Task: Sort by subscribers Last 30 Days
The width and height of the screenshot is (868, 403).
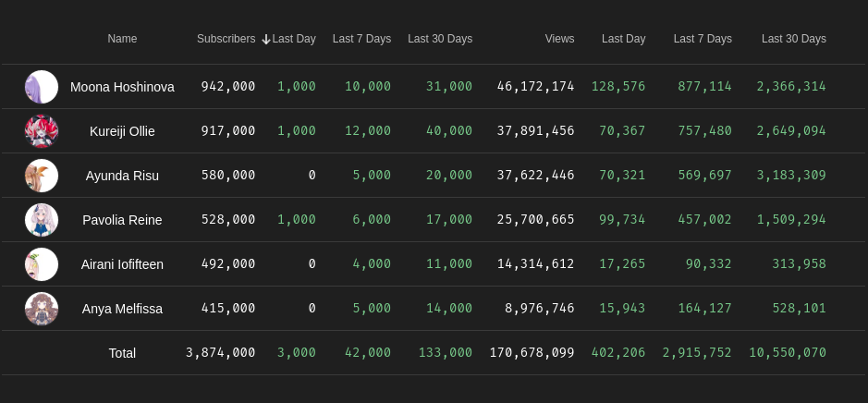Action: coord(440,39)
